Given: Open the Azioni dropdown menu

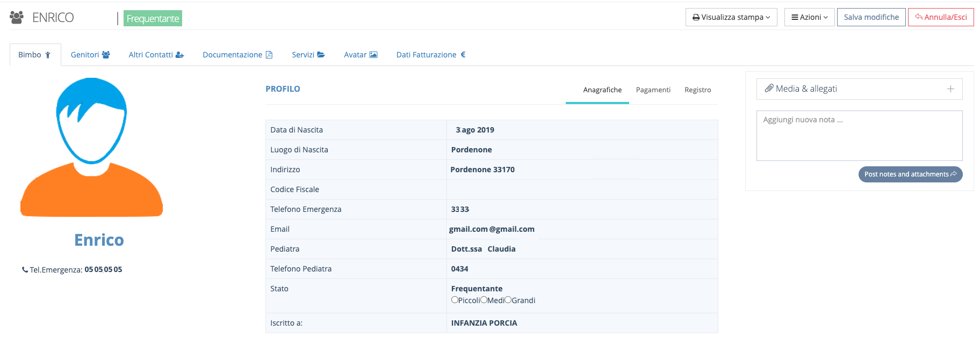Looking at the screenshot, I should pos(809,17).
